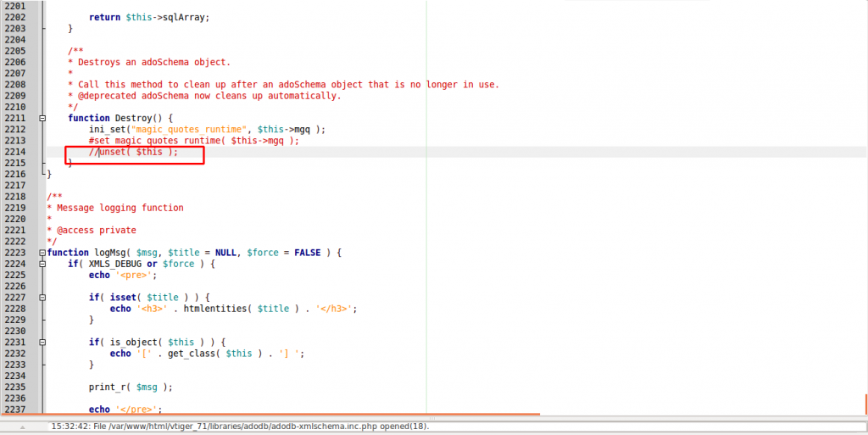Collapse the Destroy() function fold marker
Image resolution: width=868 pixels, height=435 pixels.
coord(42,118)
